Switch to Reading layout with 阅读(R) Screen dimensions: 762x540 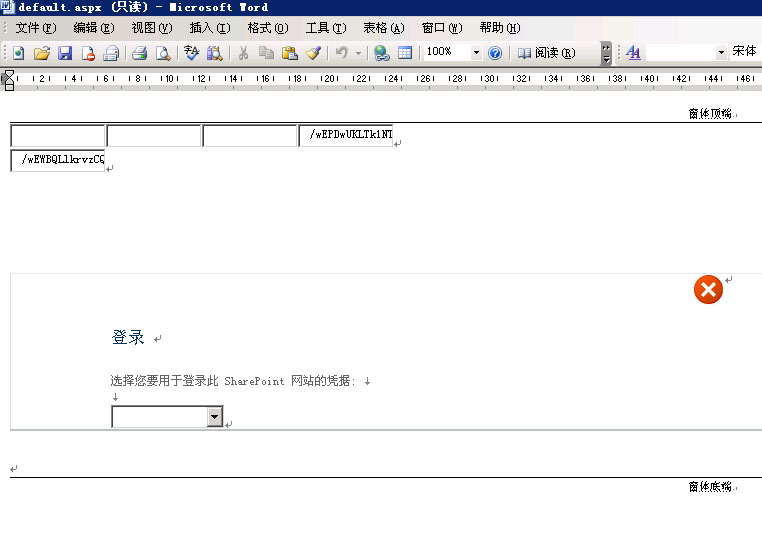coord(546,52)
